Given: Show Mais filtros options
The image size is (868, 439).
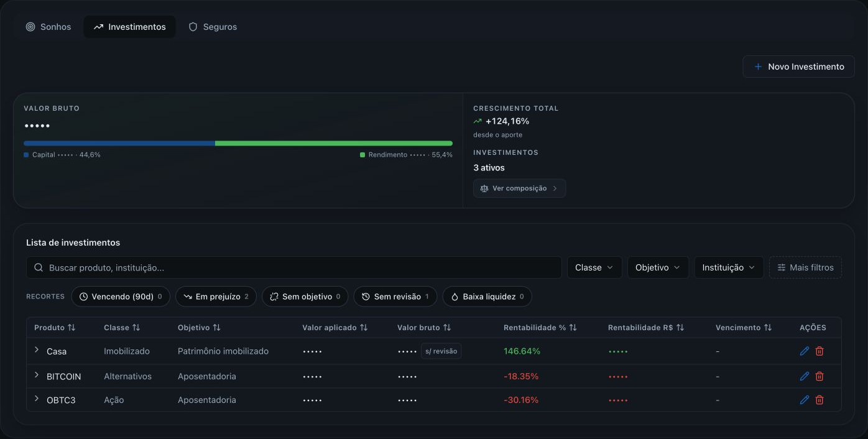Looking at the screenshot, I should pos(805,267).
